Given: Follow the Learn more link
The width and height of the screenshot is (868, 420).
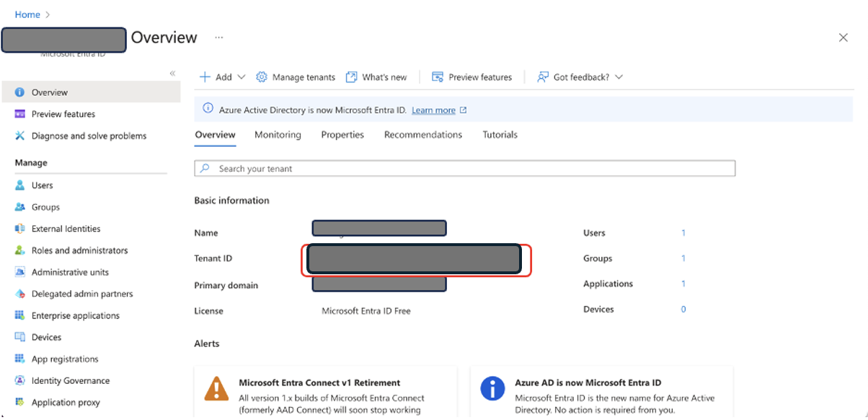Looking at the screenshot, I should click(x=434, y=110).
